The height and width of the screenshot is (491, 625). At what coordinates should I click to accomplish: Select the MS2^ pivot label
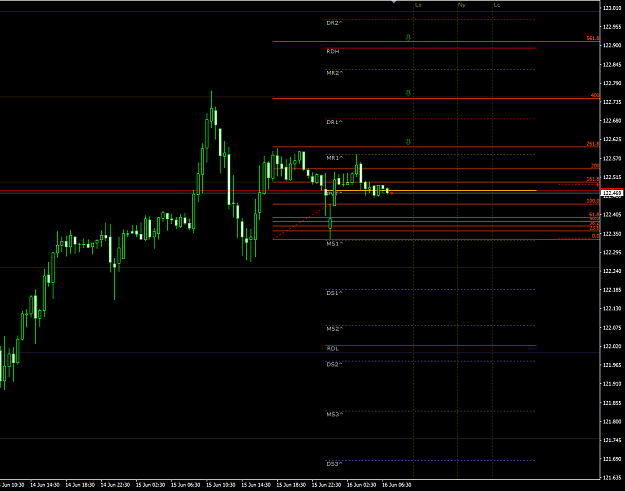pos(335,329)
